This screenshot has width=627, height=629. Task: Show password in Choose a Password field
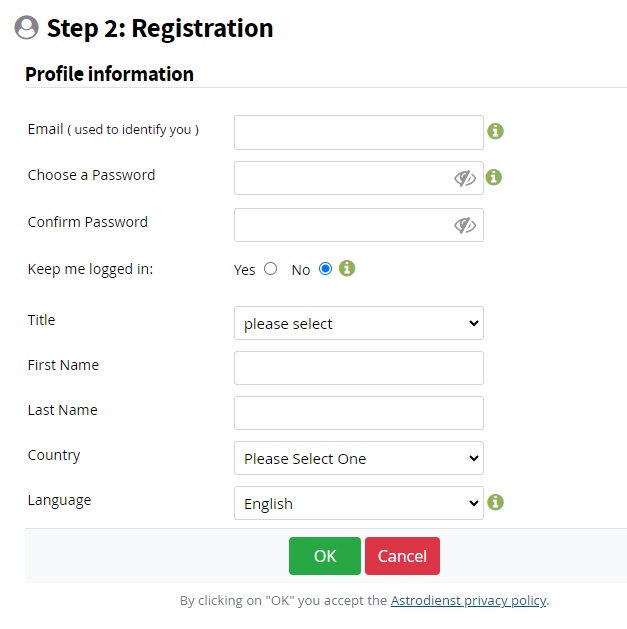pos(464,178)
